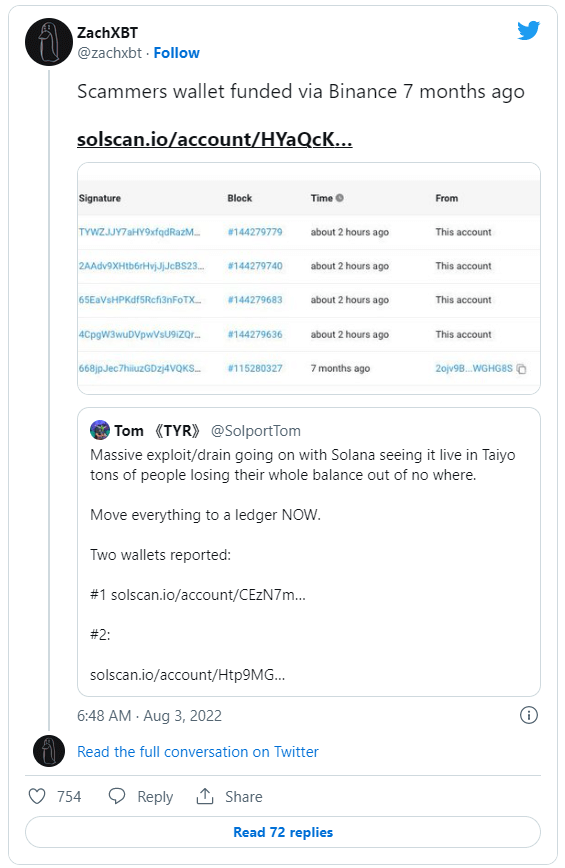Click the small penguin avatar at the thread bottom

pos(49,751)
